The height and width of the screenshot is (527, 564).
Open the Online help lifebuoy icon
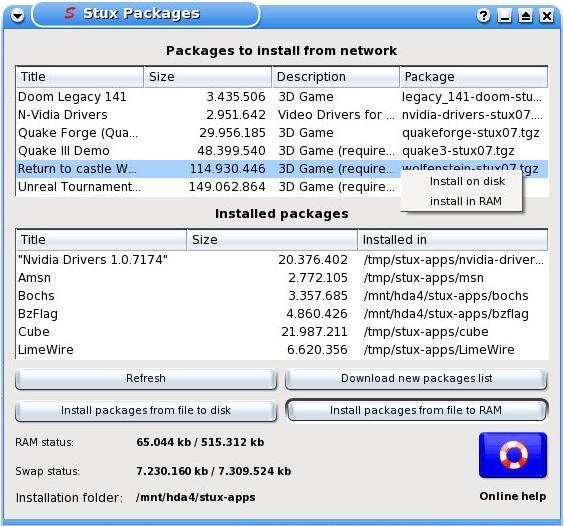(x=513, y=455)
